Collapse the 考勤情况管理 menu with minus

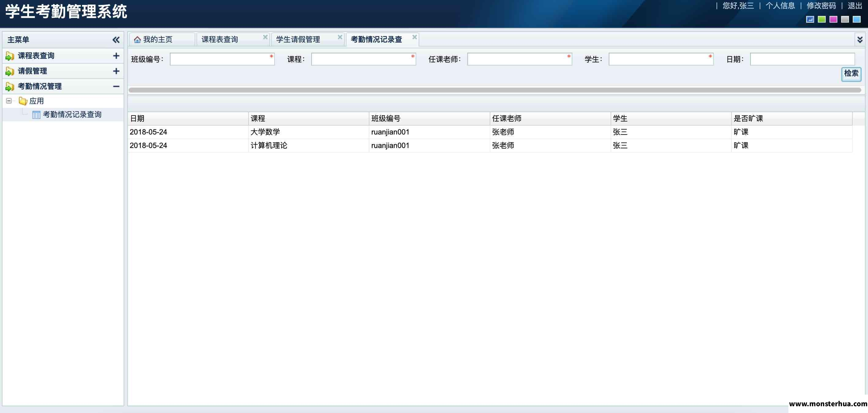click(116, 86)
